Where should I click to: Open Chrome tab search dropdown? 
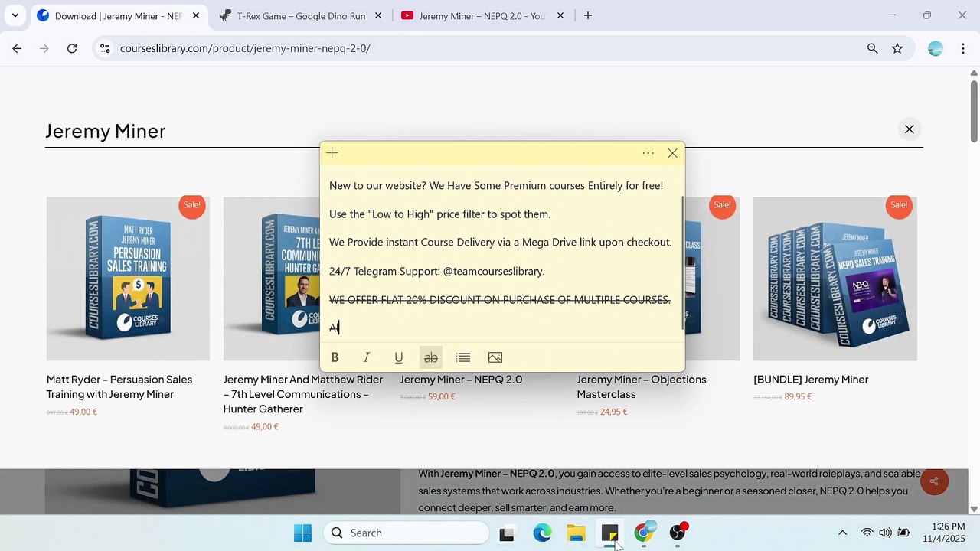pyautogui.click(x=15, y=15)
